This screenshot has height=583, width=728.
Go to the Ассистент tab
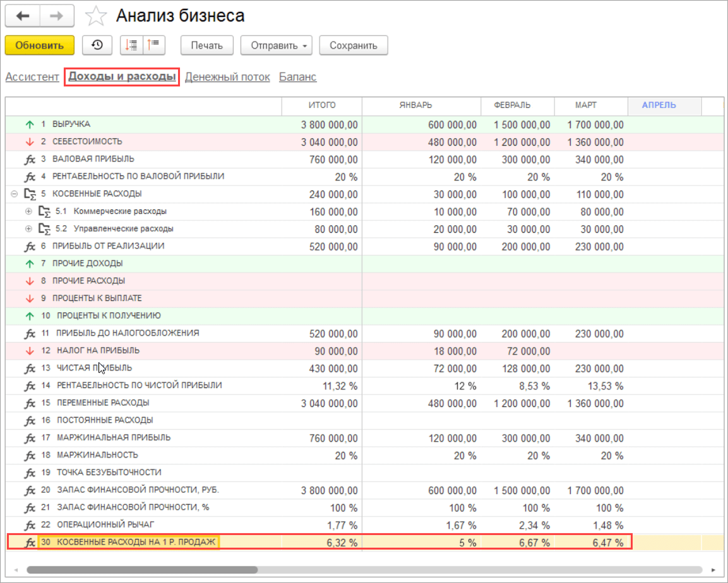[x=32, y=77]
